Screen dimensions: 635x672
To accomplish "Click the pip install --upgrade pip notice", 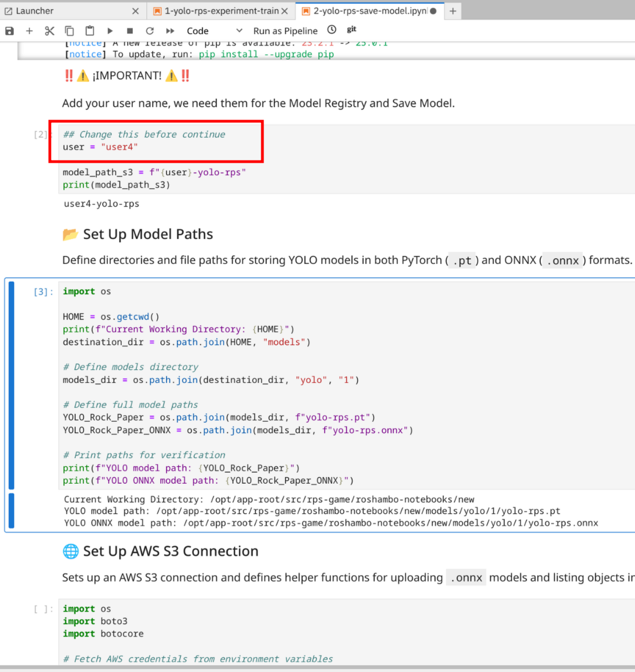I will pyautogui.click(x=266, y=54).
